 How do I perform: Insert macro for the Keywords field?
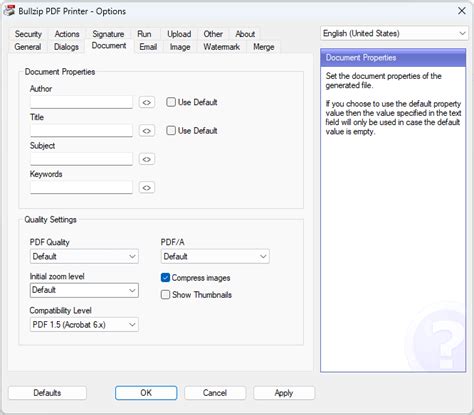pos(147,188)
